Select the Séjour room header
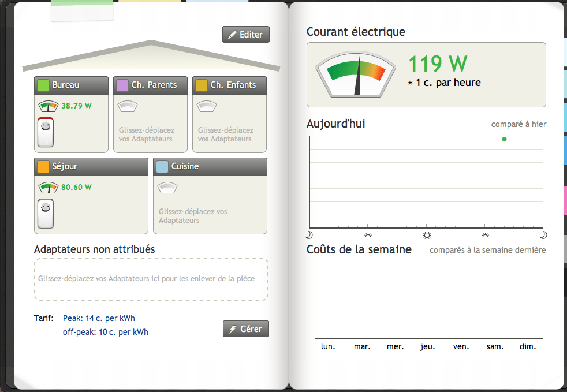The height and width of the screenshot is (392, 567). point(91,167)
